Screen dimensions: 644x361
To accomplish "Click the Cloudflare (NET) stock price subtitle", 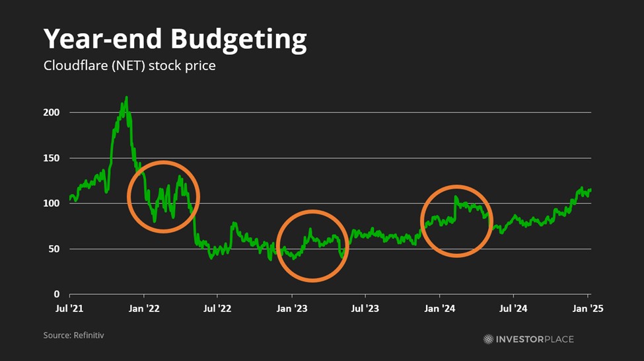I will point(129,66).
